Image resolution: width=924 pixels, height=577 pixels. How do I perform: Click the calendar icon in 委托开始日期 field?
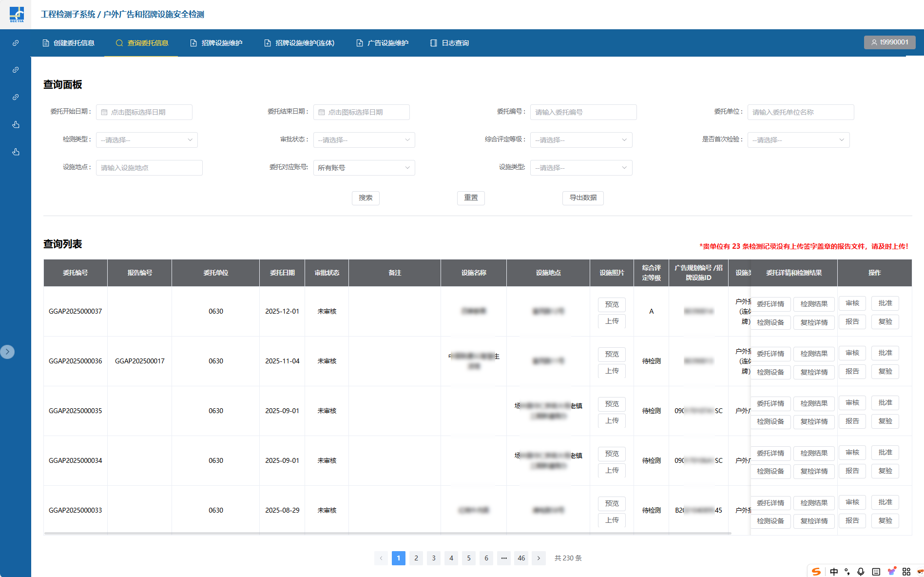point(104,112)
